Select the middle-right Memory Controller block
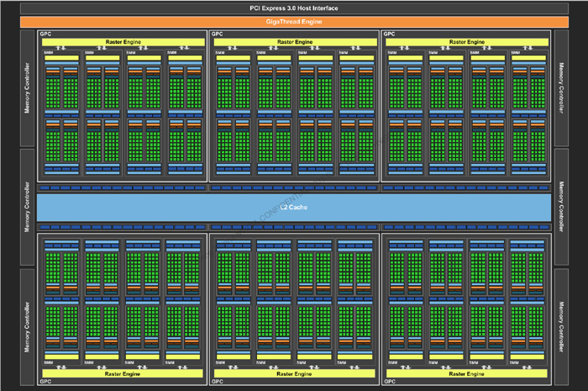 pyautogui.click(x=561, y=206)
